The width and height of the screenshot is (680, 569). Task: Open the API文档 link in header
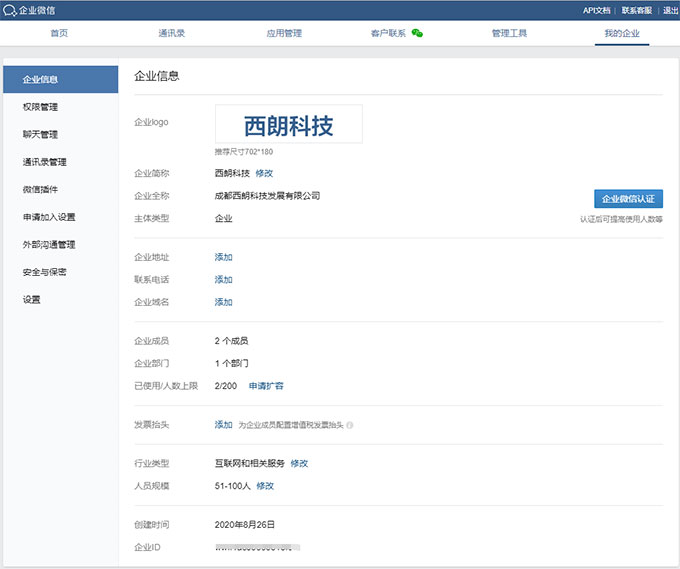596,10
